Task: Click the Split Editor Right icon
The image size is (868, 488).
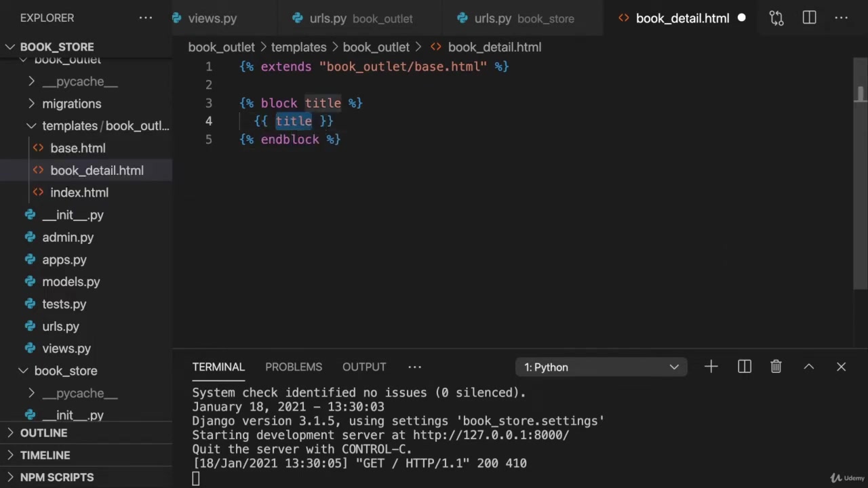Action: [x=809, y=18]
